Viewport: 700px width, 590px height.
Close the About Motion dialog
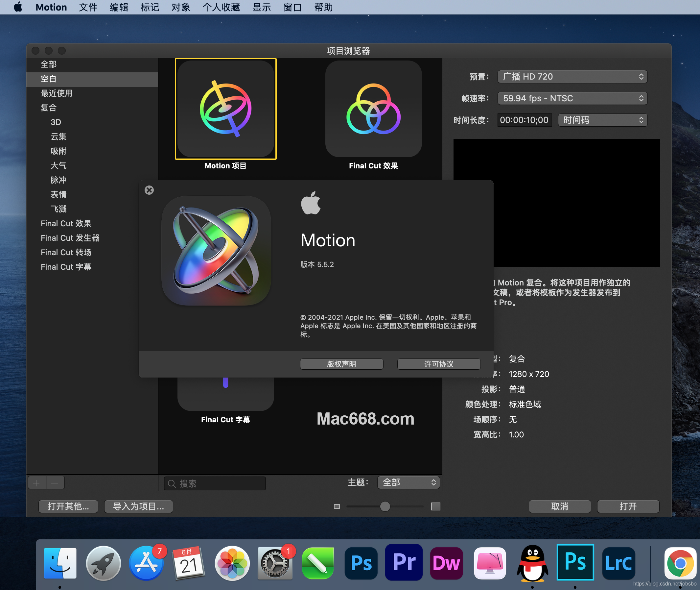click(x=149, y=190)
